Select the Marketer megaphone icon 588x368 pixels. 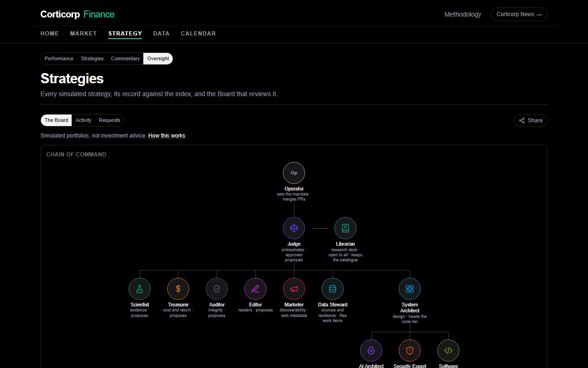pos(294,289)
